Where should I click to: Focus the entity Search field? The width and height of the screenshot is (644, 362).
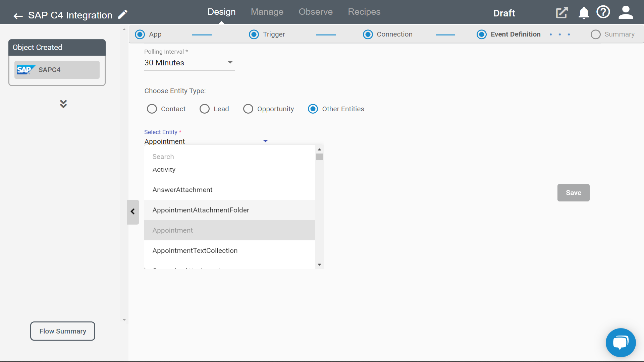coord(229,157)
